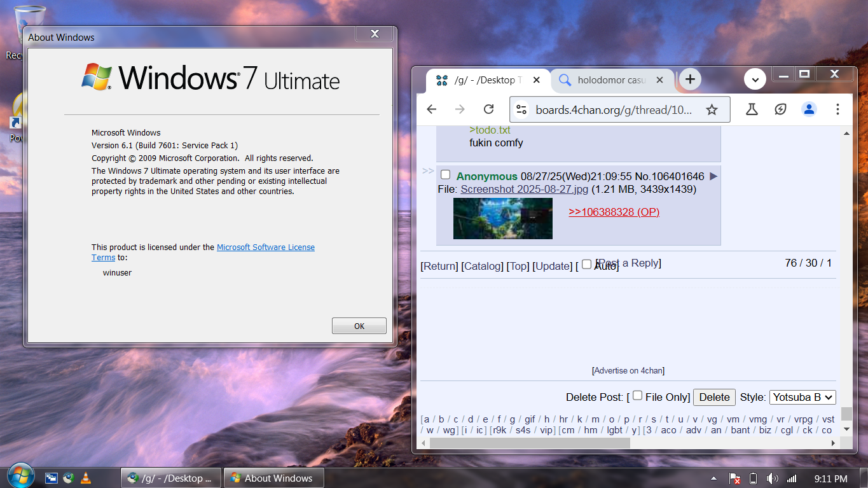Click the "fukin comfy" post text
Image resolution: width=868 pixels, height=488 pixels.
click(496, 143)
